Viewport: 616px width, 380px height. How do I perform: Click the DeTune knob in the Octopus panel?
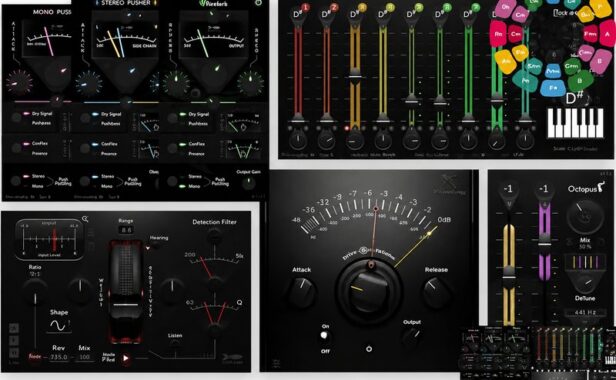coord(585,283)
